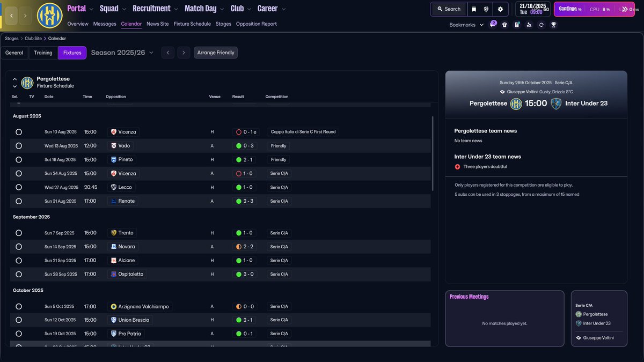The image size is (644, 362).
Task: Click the Pro Patria club crest
Action: (114, 334)
